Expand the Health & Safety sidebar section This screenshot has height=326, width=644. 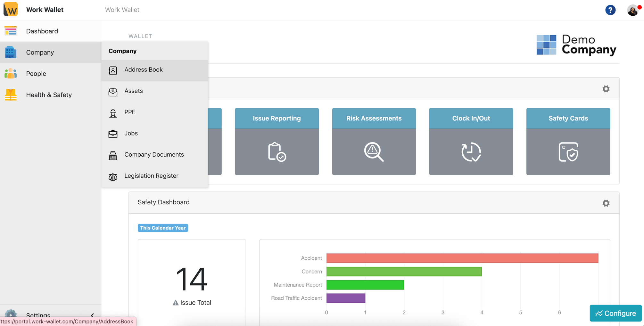pos(49,95)
